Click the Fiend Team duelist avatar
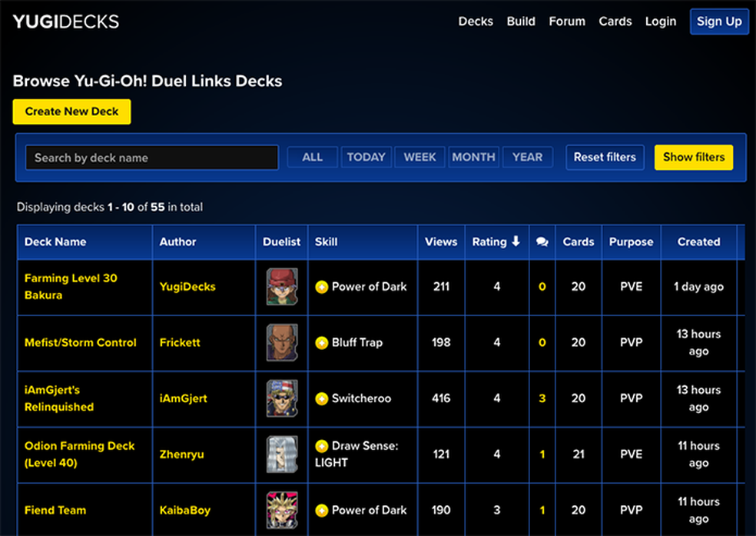Image resolution: width=756 pixels, height=536 pixels. point(282,511)
